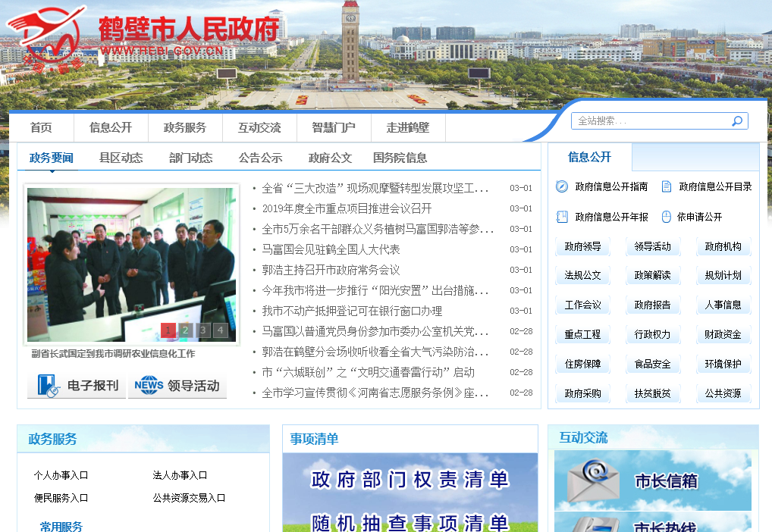
Task: Show slide 3 of the photo carousel
Action: pyautogui.click(x=202, y=330)
